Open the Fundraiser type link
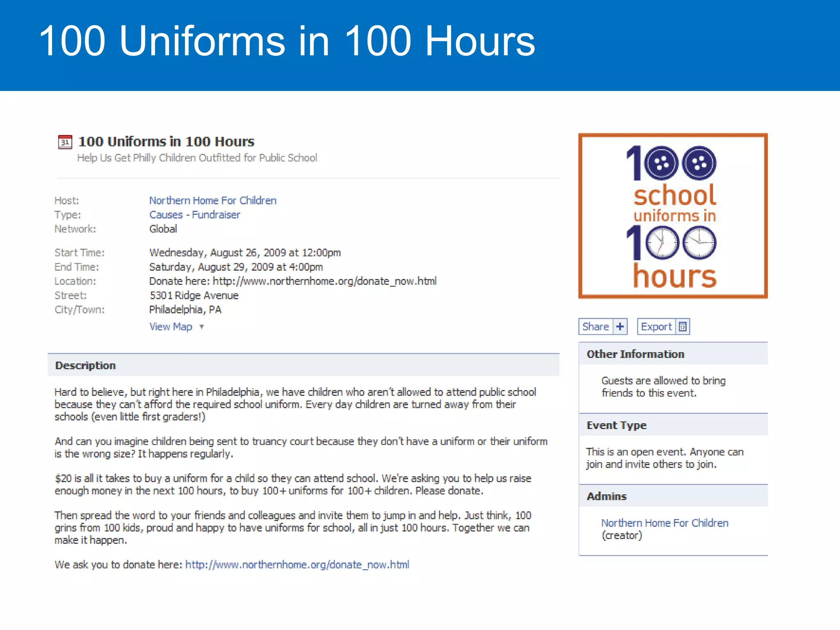The height and width of the screenshot is (630, 840). [x=216, y=215]
